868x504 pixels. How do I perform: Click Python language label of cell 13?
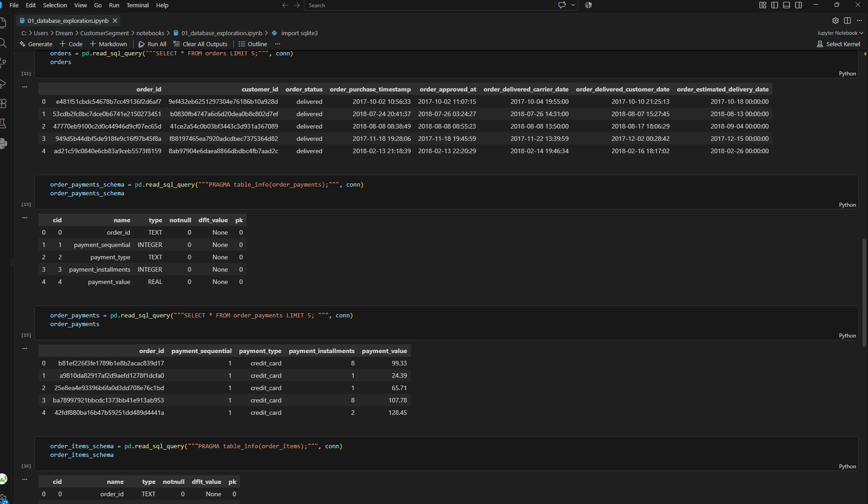847,205
